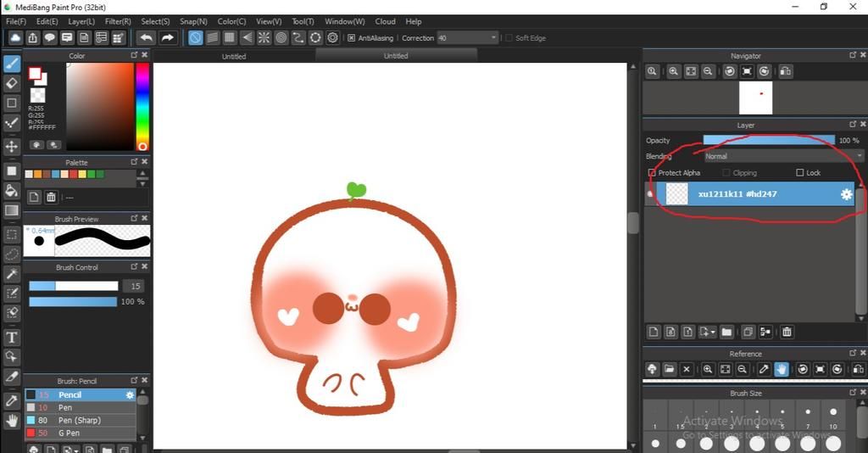Zoom out using Navigator zoom-out icon
Image resolution: width=868 pixels, height=453 pixels.
(708, 71)
